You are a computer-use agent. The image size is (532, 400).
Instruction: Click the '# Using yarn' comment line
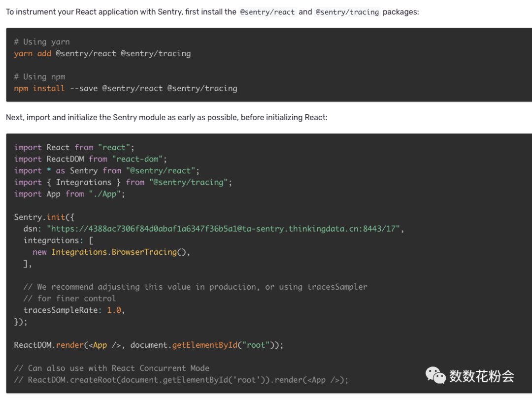[42, 42]
